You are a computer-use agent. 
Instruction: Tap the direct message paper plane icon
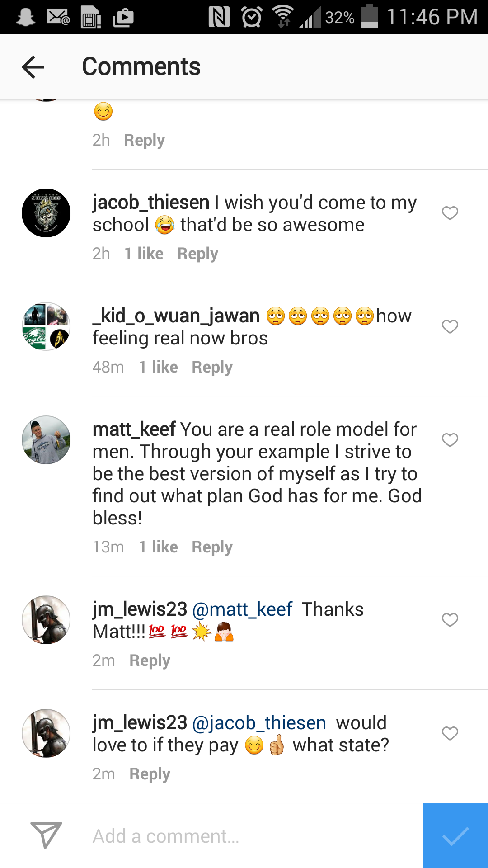click(x=46, y=835)
